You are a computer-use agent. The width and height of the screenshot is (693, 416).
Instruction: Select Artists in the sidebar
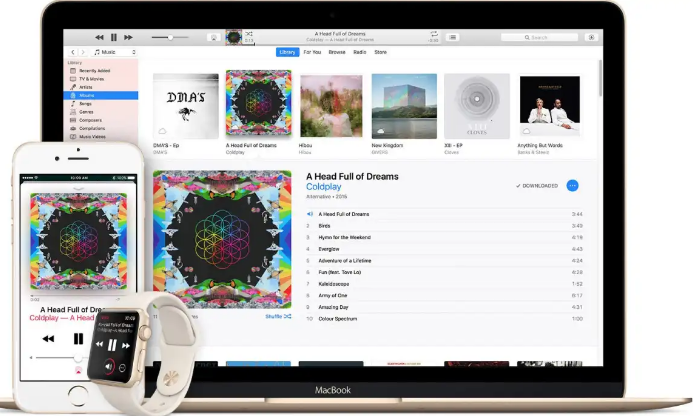101,87
